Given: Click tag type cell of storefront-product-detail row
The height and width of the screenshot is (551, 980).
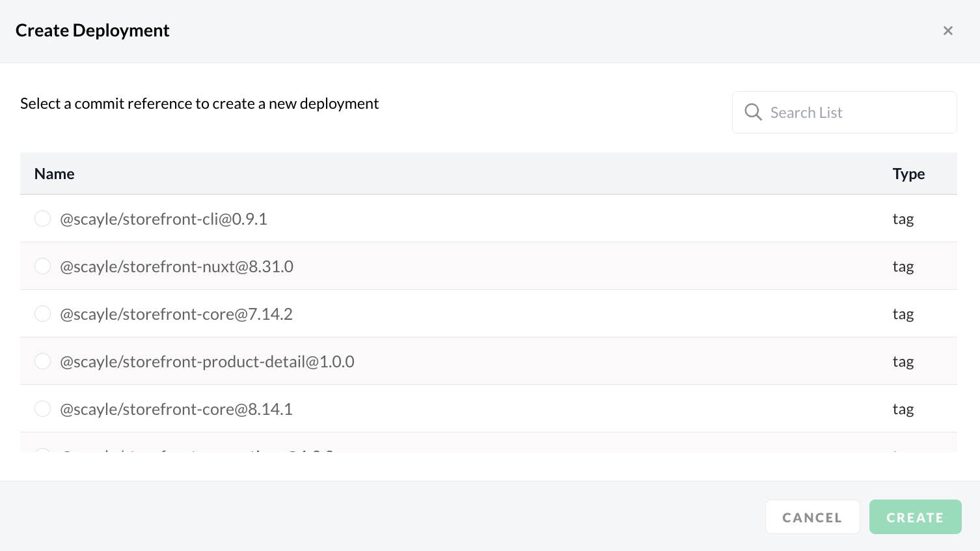Looking at the screenshot, I should (x=903, y=361).
